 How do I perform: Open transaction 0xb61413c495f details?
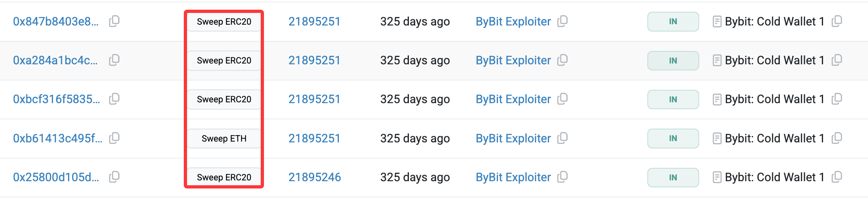(x=57, y=138)
